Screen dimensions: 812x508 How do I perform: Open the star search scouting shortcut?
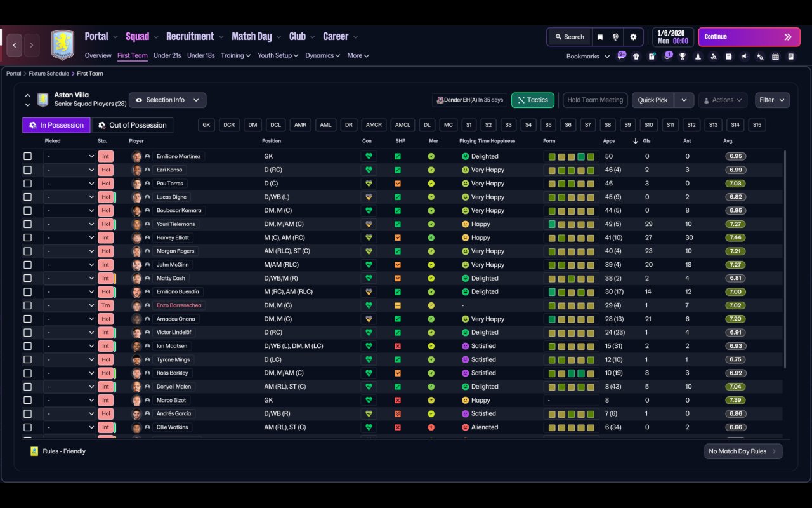point(760,57)
